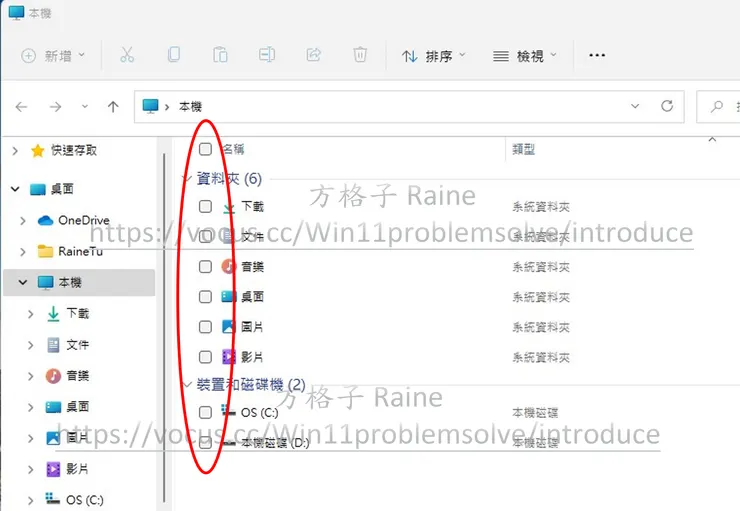This screenshot has width=740, height=511.
Task: Collapse the 本機 tree node in sidebar
Action: point(23,282)
